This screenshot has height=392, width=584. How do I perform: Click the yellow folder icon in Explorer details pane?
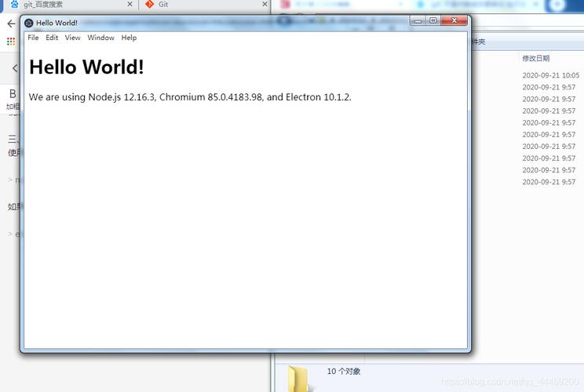click(x=299, y=379)
